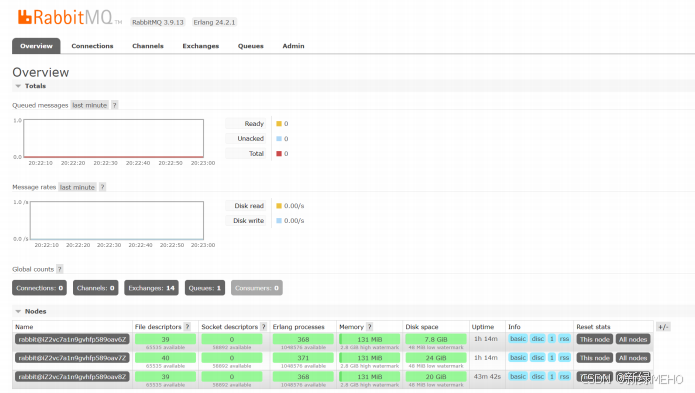The width and height of the screenshot is (695, 393).
Task: Open help for Memory column
Action: pyautogui.click(x=370, y=327)
